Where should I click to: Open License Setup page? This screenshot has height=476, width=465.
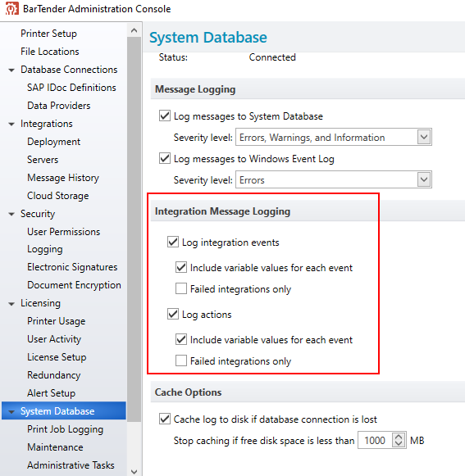[57, 357]
